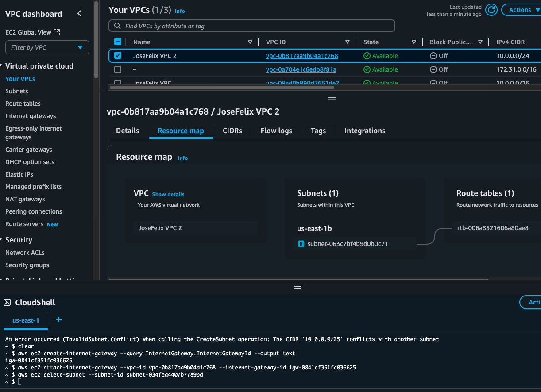Click the CloudShell terminal prompt cursor
The image size is (541, 392).
(19, 381)
